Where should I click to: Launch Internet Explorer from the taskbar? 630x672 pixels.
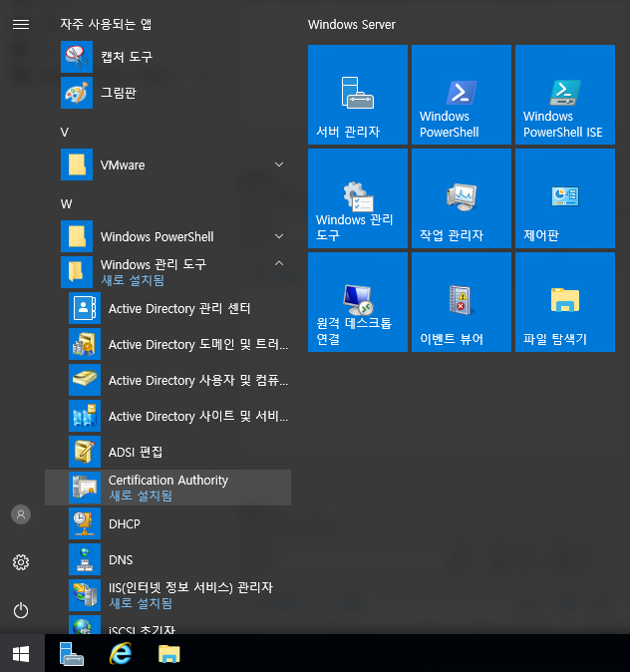tap(121, 654)
